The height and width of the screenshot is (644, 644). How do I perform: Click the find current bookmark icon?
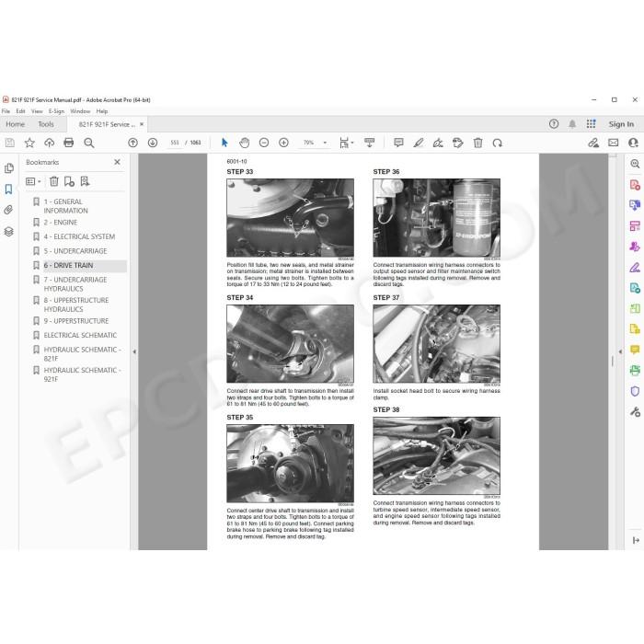click(x=85, y=181)
